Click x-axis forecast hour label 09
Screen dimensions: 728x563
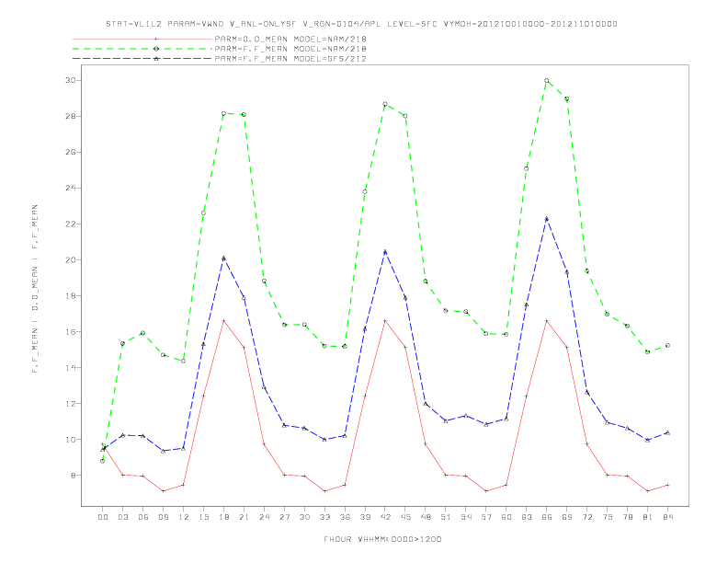163,517
